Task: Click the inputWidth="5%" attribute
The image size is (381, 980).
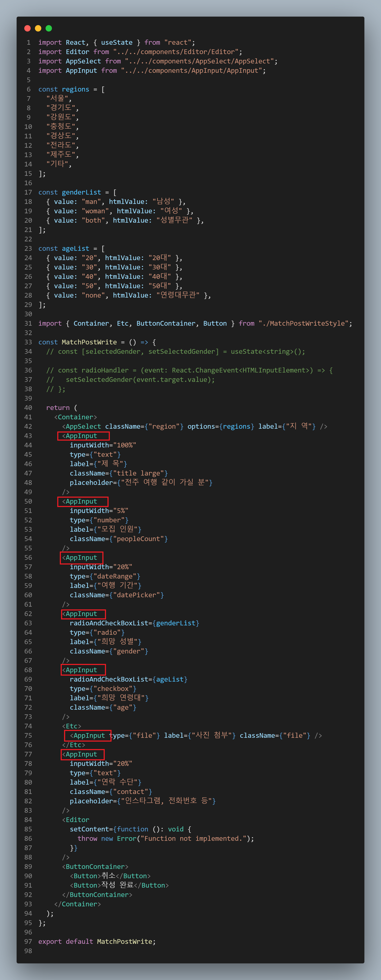Action: pos(99,511)
